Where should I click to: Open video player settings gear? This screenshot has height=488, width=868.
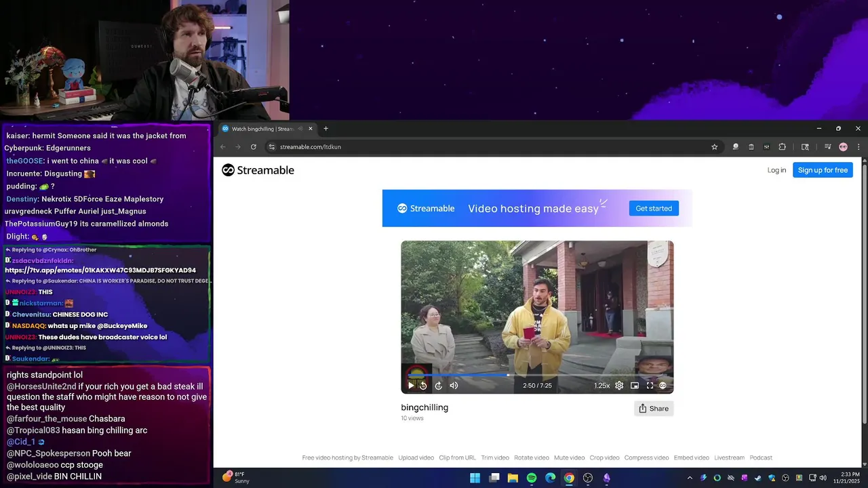[x=619, y=386]
